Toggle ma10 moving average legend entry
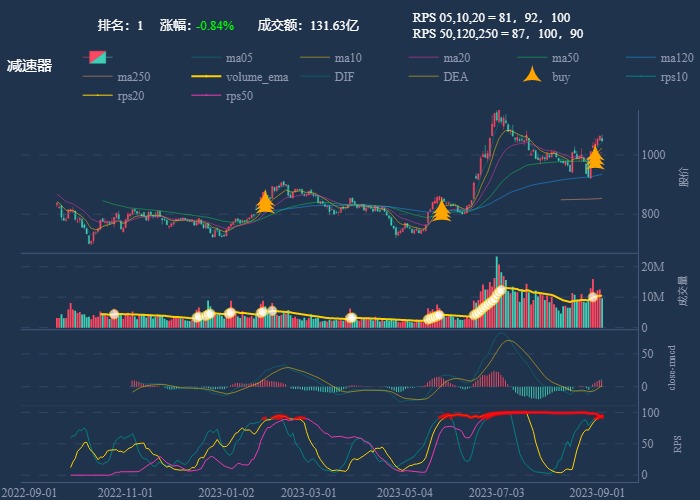 [x=316, y=58]
